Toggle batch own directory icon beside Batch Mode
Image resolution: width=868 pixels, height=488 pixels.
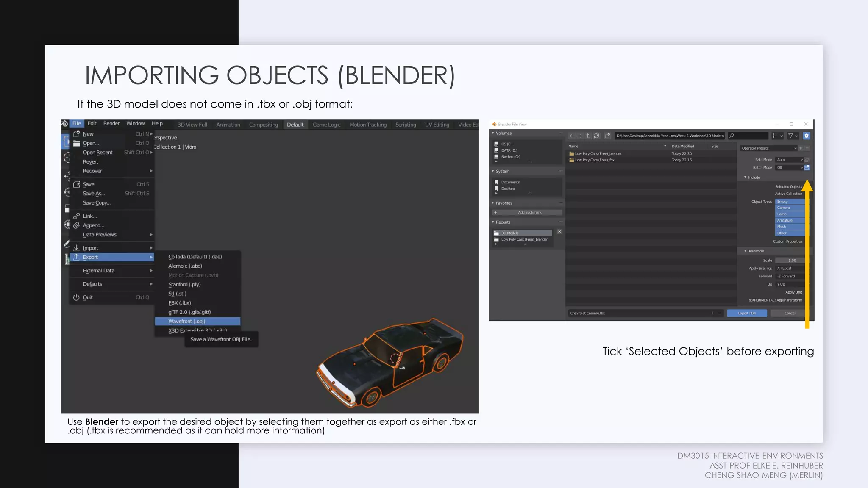807,167
